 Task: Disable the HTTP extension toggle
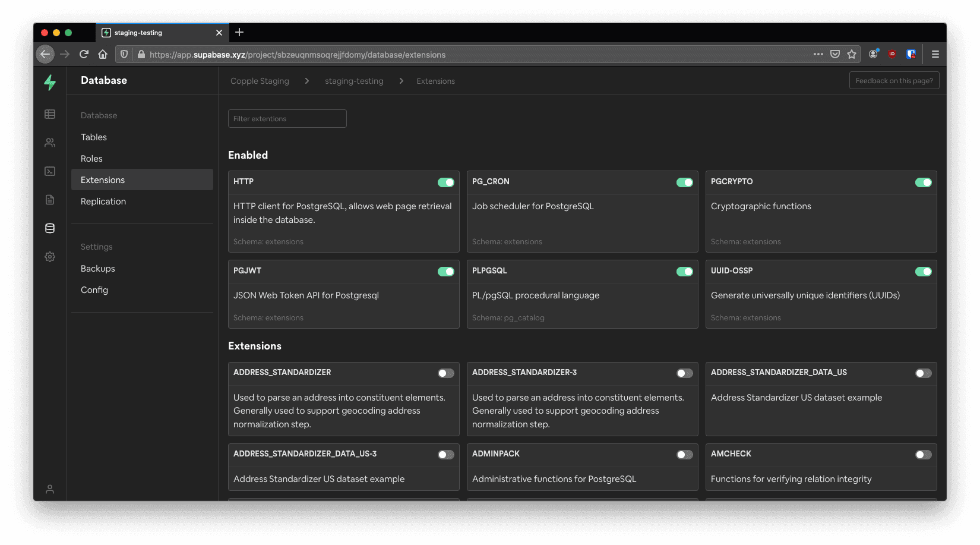click(x=446, y=182)
